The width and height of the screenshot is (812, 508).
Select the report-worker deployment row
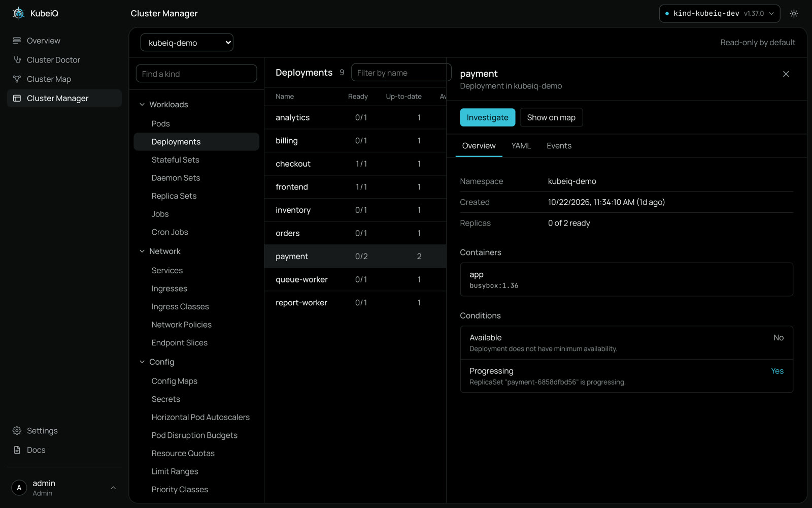tap(355, 303)
